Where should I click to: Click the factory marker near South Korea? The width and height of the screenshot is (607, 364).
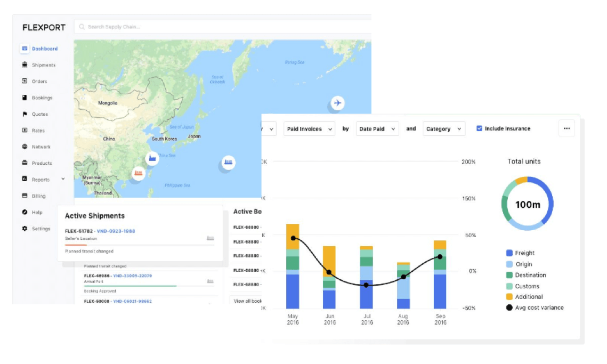(152, 158)
